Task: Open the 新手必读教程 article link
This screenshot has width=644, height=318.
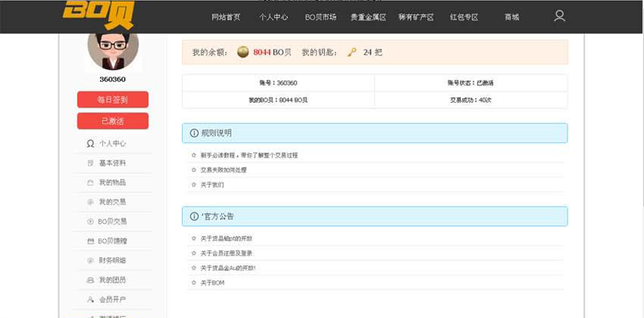Action: click(x=249, y=155)
